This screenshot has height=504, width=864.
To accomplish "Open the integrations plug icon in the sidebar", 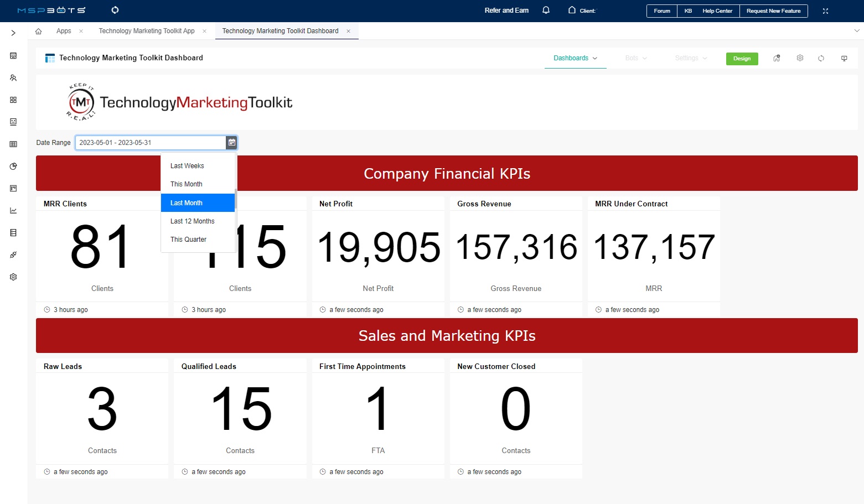I will pyautogui.click(x=13, y=255).
